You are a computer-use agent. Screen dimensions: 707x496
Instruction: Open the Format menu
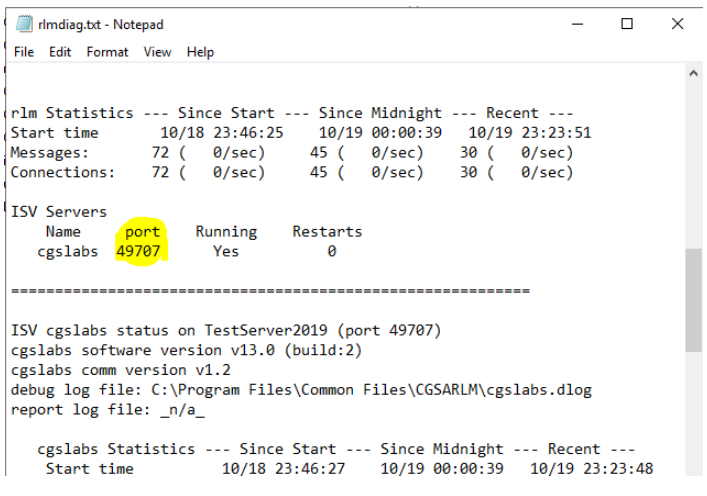click(x=107, y=52)
